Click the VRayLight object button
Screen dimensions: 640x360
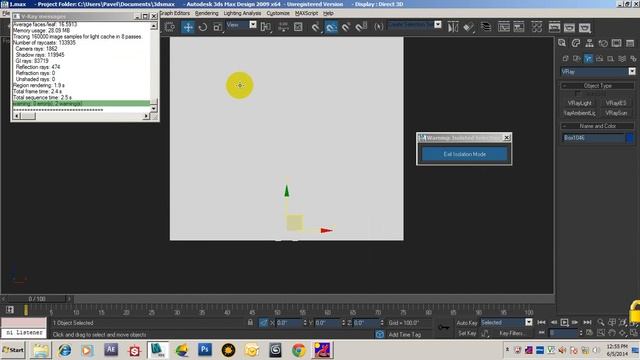579,103
